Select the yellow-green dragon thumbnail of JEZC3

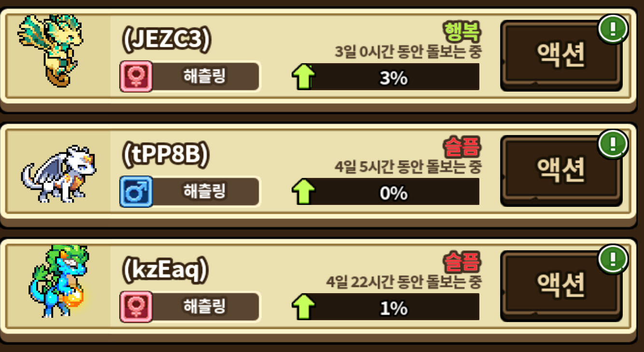(x=50, y=51)
